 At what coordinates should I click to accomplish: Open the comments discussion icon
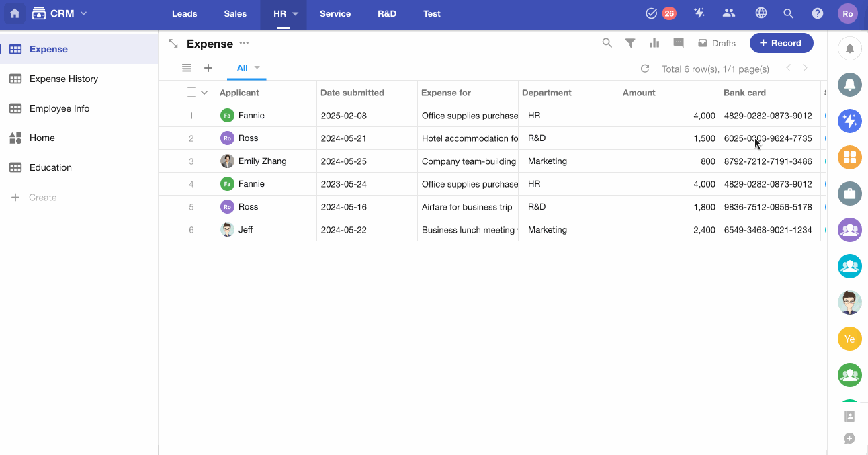pos(679,43)
